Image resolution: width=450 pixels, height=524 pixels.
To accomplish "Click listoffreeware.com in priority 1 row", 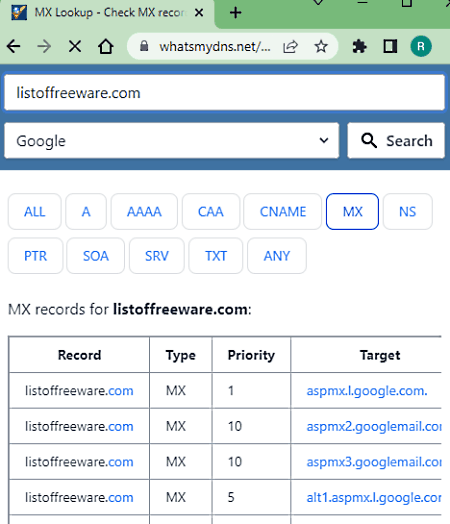I will [x=79, y=391].
